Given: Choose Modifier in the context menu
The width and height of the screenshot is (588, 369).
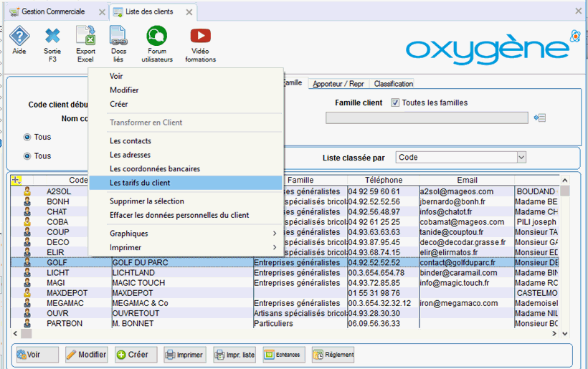Looking at the screenshot, I should [186, 90].
